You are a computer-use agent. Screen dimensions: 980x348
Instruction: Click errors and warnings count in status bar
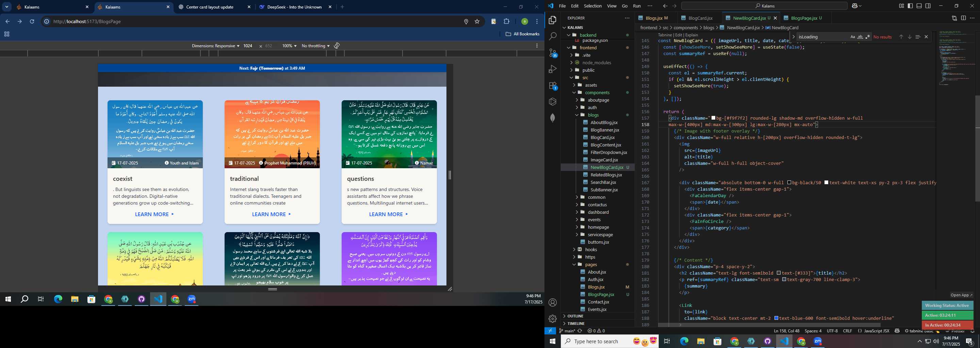[596, 331]
